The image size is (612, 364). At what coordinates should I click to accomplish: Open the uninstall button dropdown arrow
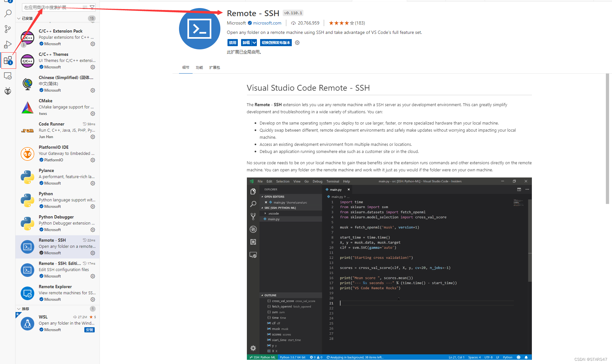click(254, 43)
